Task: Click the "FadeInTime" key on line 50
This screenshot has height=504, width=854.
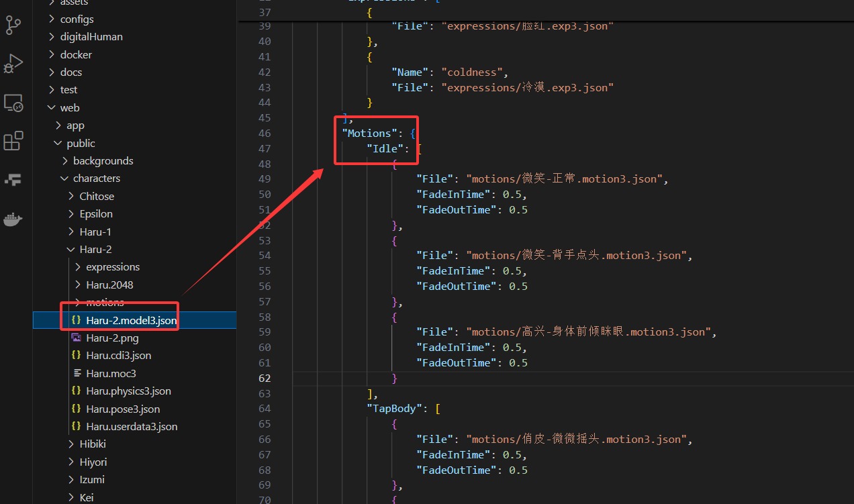Action: [453, 194]
